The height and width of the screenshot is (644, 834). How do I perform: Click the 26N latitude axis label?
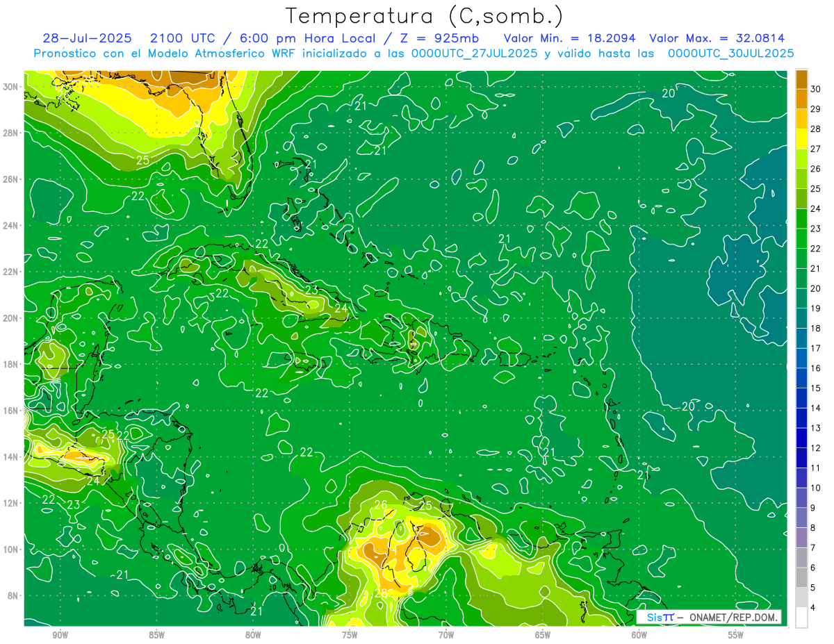[10, 179]
